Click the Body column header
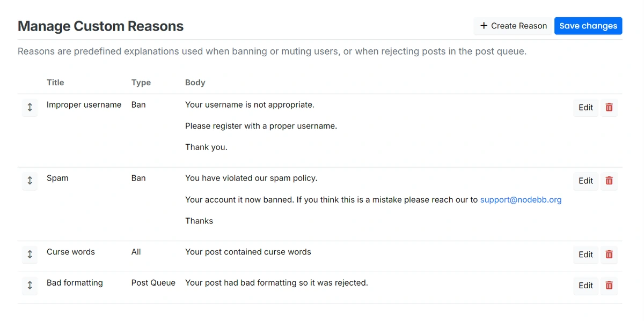 [195, 83]
